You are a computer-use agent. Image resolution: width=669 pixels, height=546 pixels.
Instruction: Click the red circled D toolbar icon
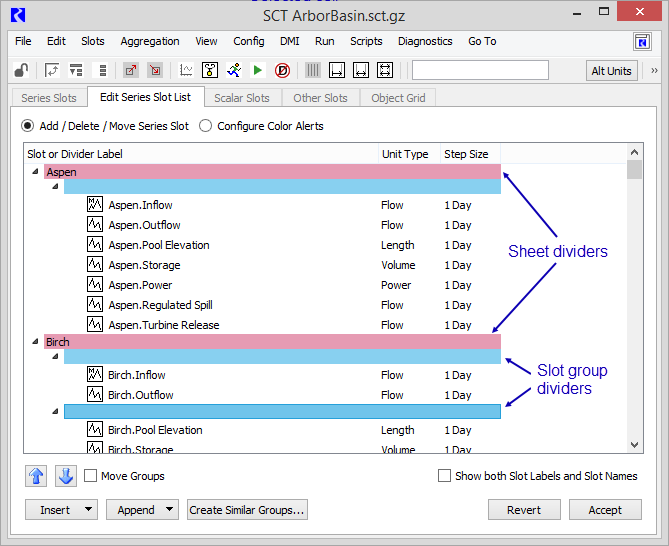coord(282,70)
